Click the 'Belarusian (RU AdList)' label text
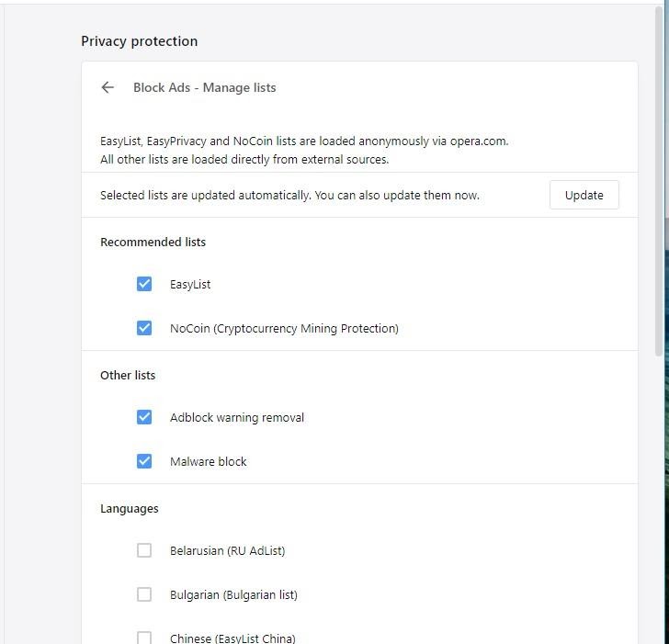Viewport: 669px width, 644px height. point(227,550)
